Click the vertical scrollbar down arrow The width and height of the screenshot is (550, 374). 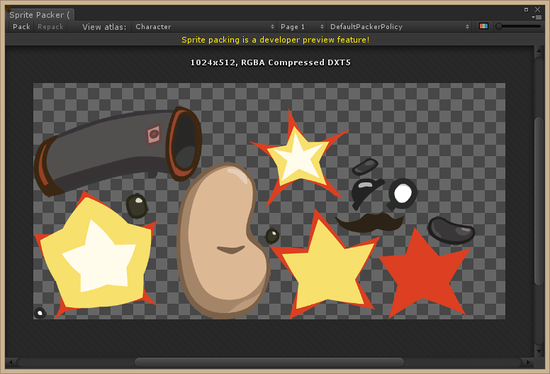point(539,350)
